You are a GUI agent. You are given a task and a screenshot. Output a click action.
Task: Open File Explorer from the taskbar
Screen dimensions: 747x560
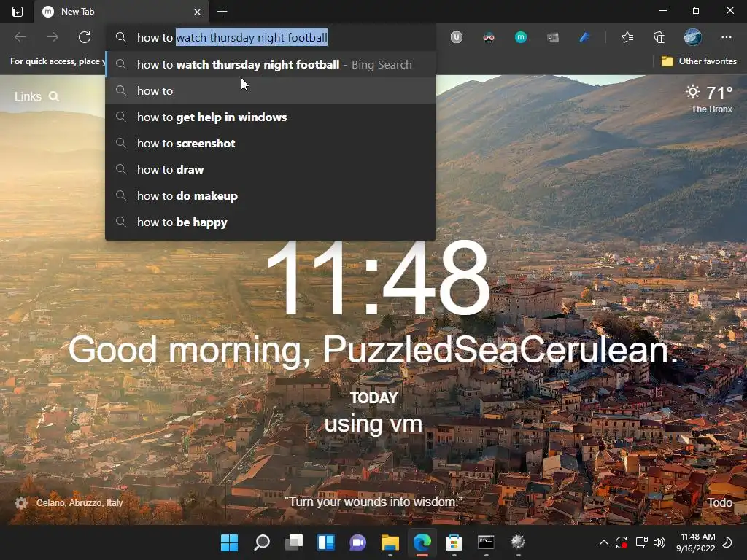[390, 542]
